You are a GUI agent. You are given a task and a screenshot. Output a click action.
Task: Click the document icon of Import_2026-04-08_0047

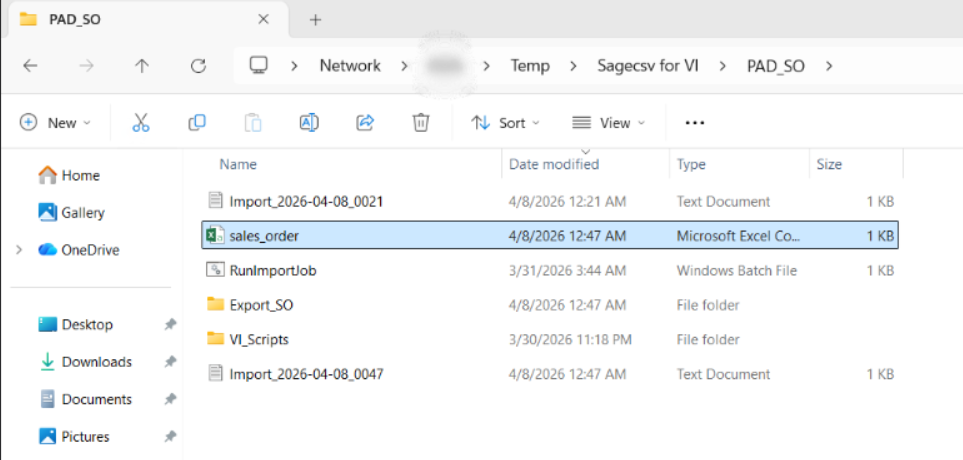[215, 373]
